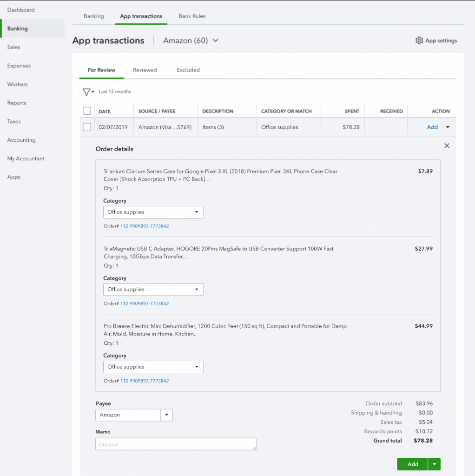Select the App transactions tab
Screen dimensions: 475x476
coord(141,16)
